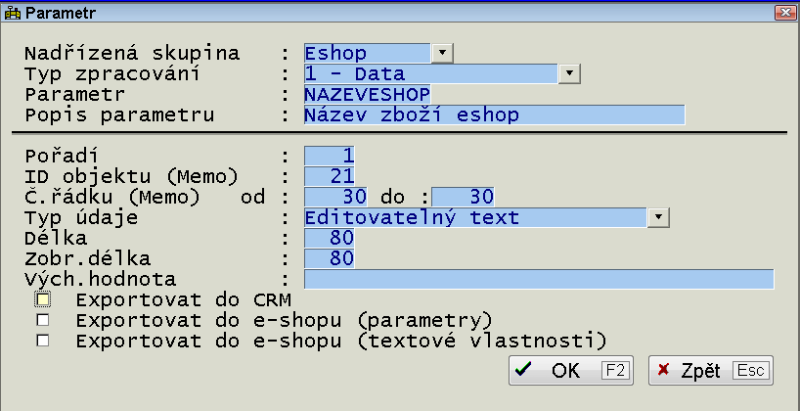The image size is (800, 411).
Task: Toggle Exportovat do e-shopu (parametry) checkbox
Action: coord(42,320)
